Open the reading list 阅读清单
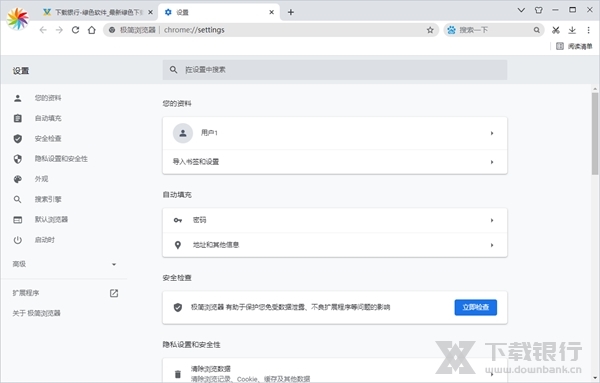The image size is (600, 383). click(574, 46)
